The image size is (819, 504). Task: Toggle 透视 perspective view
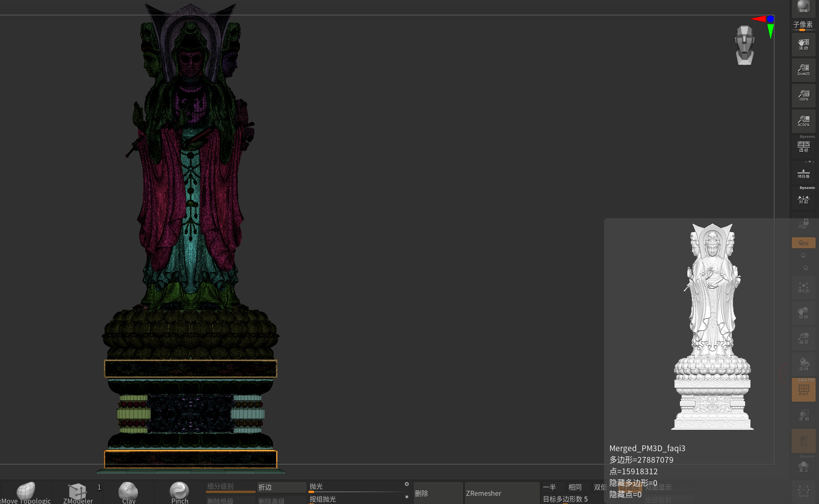803,146
